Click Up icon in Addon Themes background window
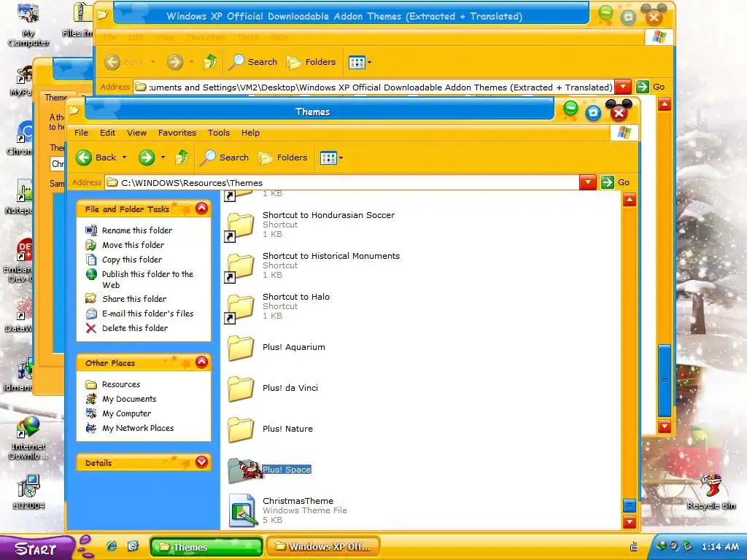The width and height of the screenshot is (747, 560). pos(209,62)
